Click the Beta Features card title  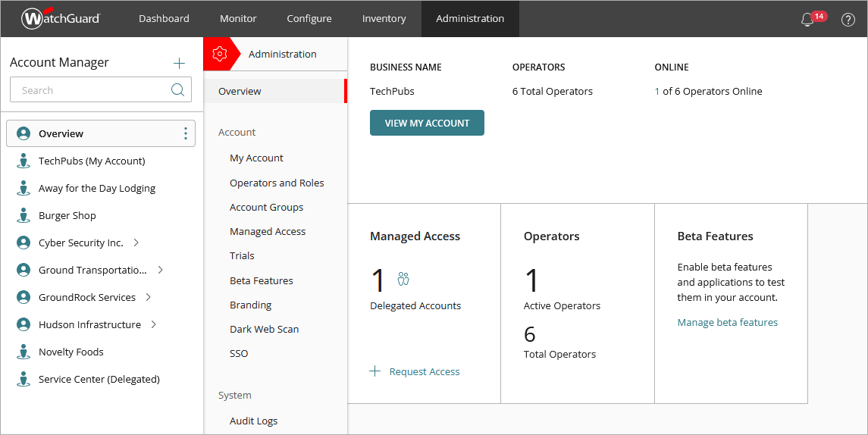[x=715, y=236]
